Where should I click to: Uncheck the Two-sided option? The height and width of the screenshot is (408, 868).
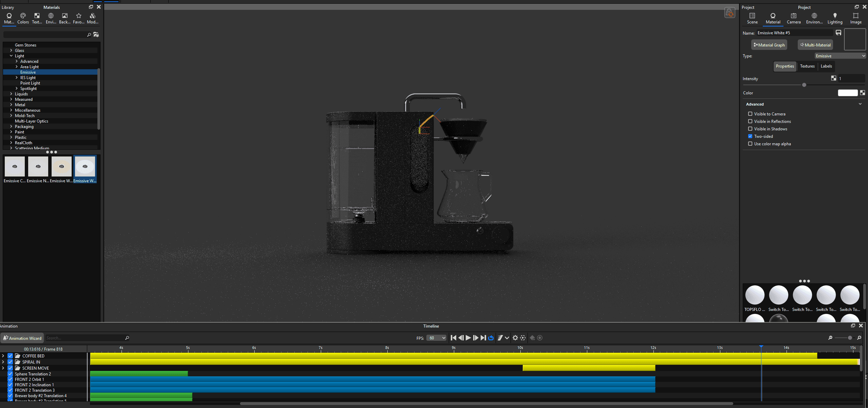750,136
